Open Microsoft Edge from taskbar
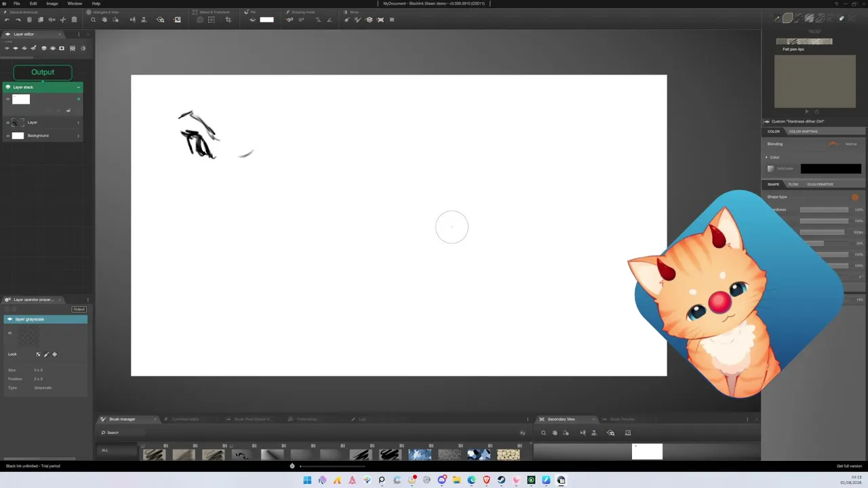Screen dimensions: 868x488 tap(471, 480)
